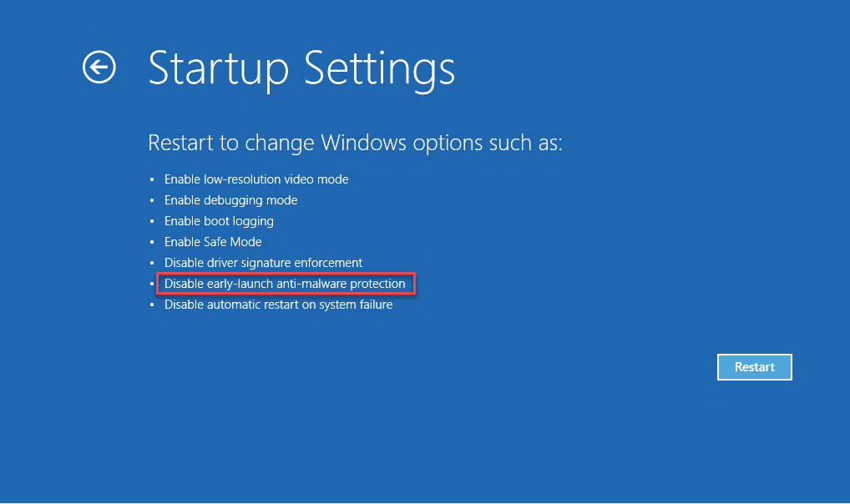Screen dimensions: 850x504
Task: Click the word Windows in the subheading
Action: 363,143
